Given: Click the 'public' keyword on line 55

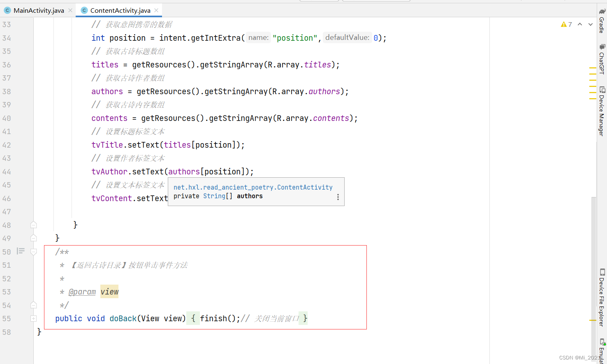Looking at the screenshot, I should [69, 318].
